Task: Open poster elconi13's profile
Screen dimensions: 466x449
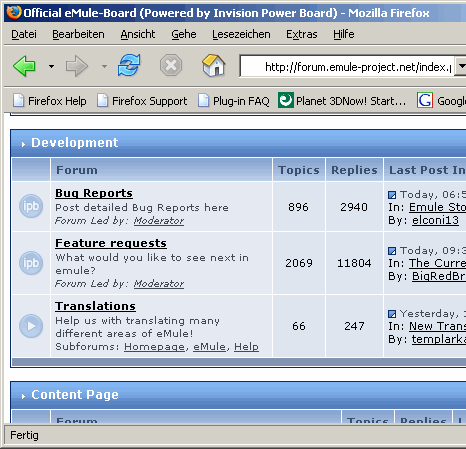Action: [435, 220]
